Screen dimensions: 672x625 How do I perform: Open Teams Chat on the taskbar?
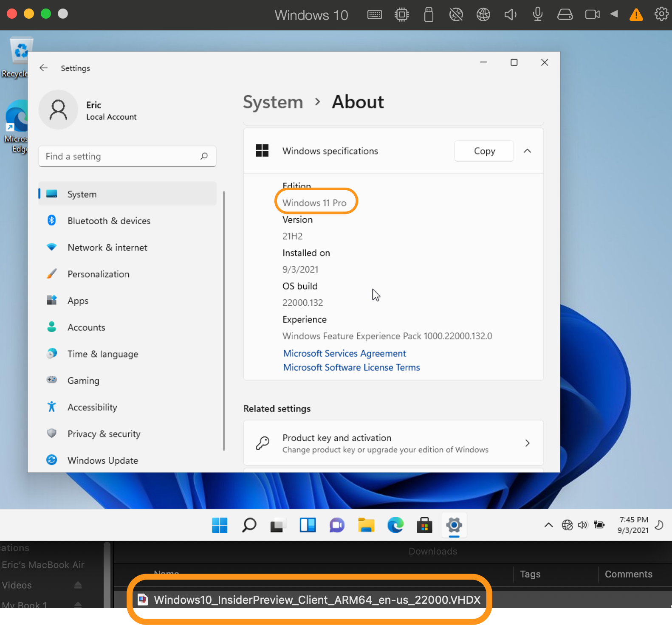coord(337,525)
